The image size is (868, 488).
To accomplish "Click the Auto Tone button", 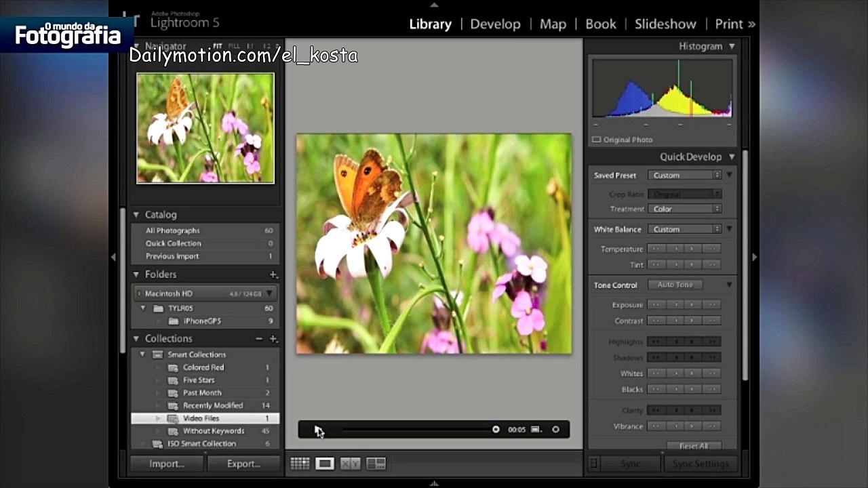I will [x=675, y=285].
